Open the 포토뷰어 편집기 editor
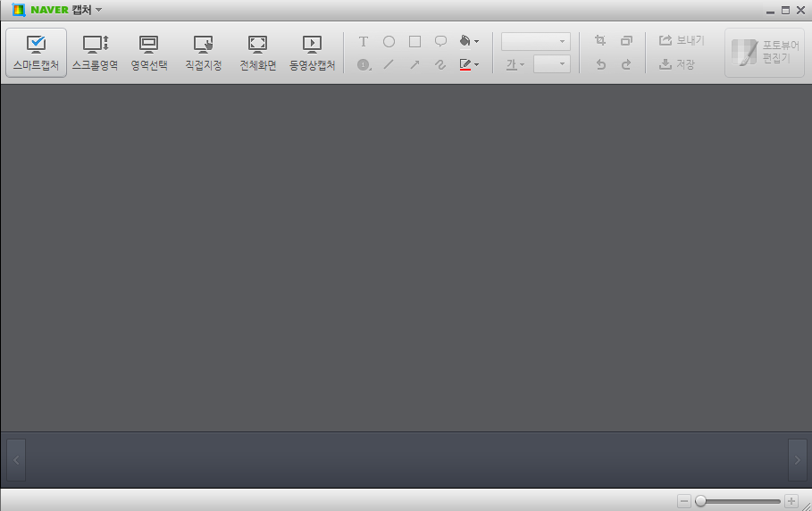 click(765, 53)
